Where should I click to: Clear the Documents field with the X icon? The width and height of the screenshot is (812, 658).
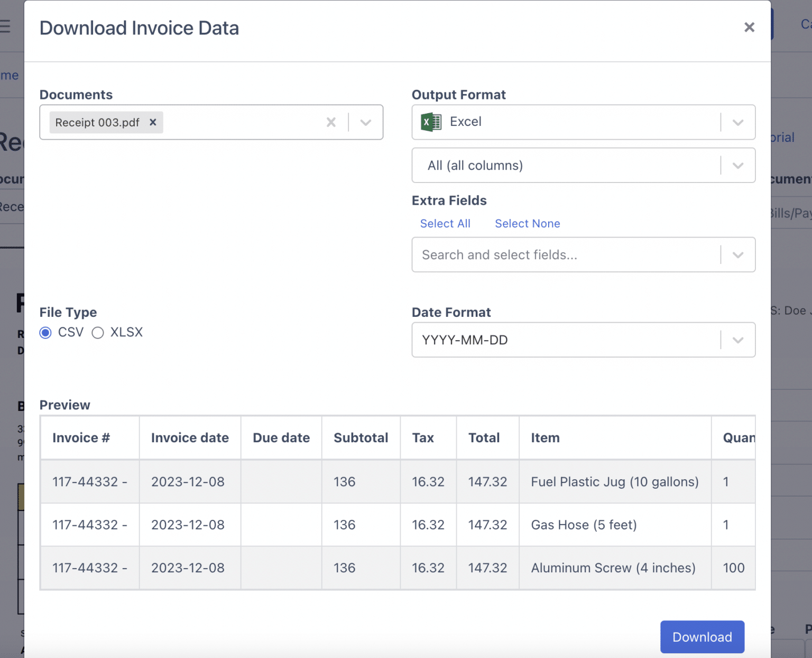point(331,122)
